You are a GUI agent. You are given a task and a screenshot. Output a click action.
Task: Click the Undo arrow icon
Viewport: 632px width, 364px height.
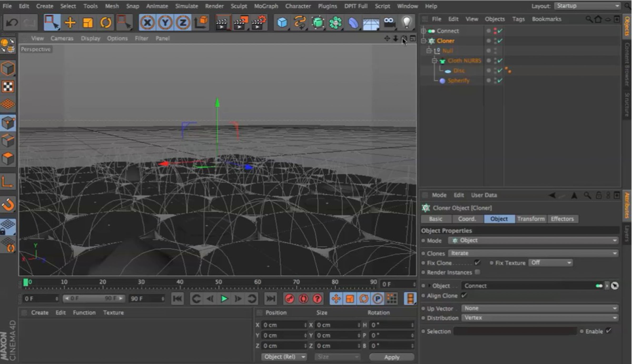click(12, 23)
